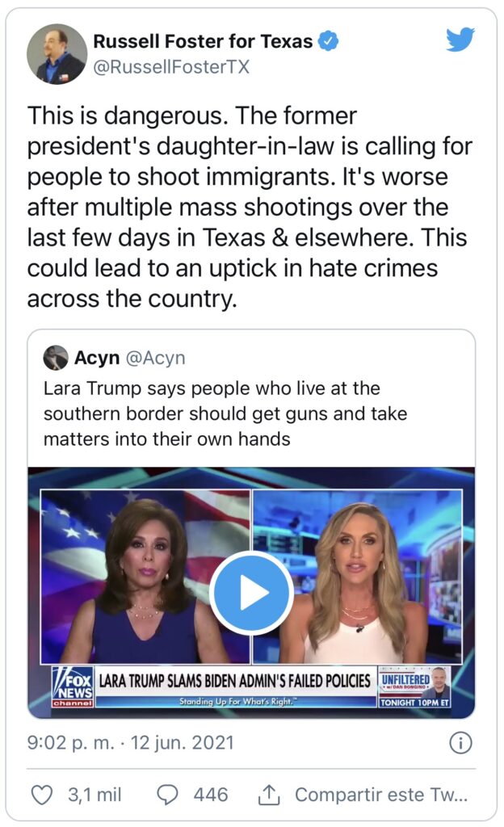Click the share upload arrow icon
This screenshot has height=827, width=504.
pos(268,795)
